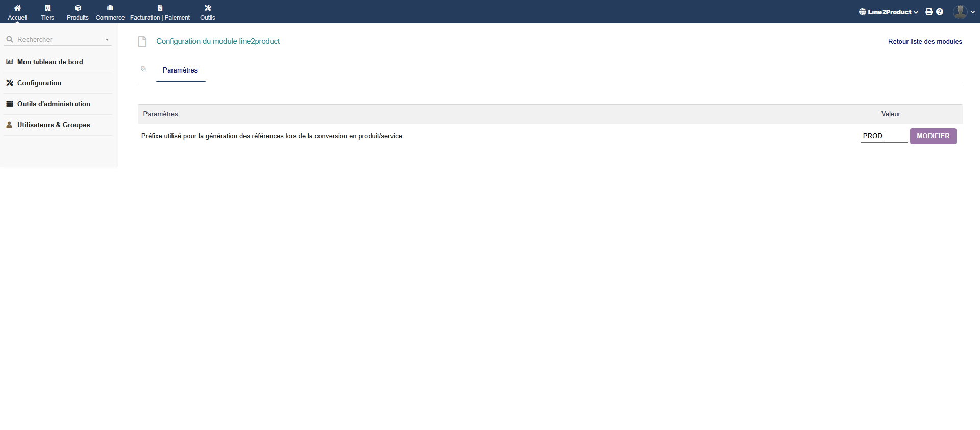Screen dimensions: 980x430
Task: Click the Accueil home icon
Action: tap(17, 8)
